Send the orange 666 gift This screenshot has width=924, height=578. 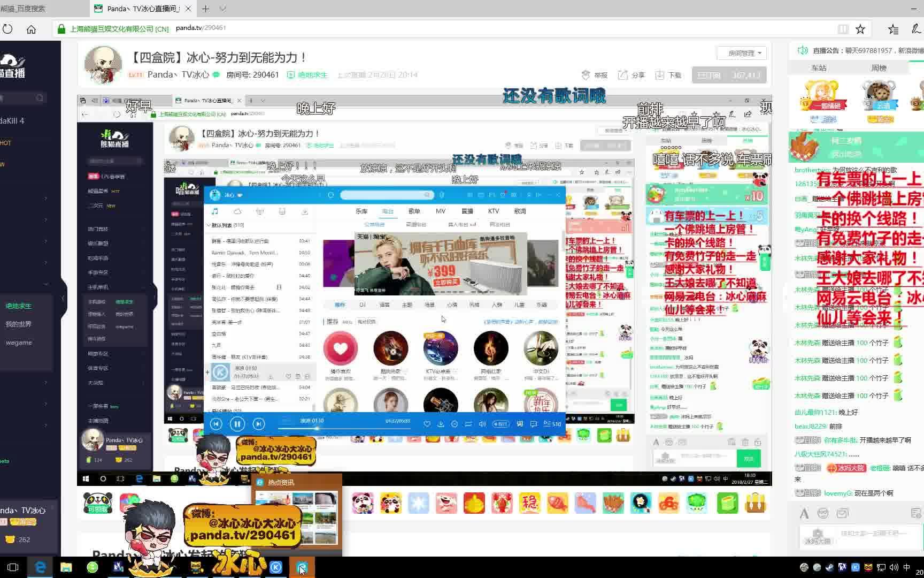coord(668,503)
